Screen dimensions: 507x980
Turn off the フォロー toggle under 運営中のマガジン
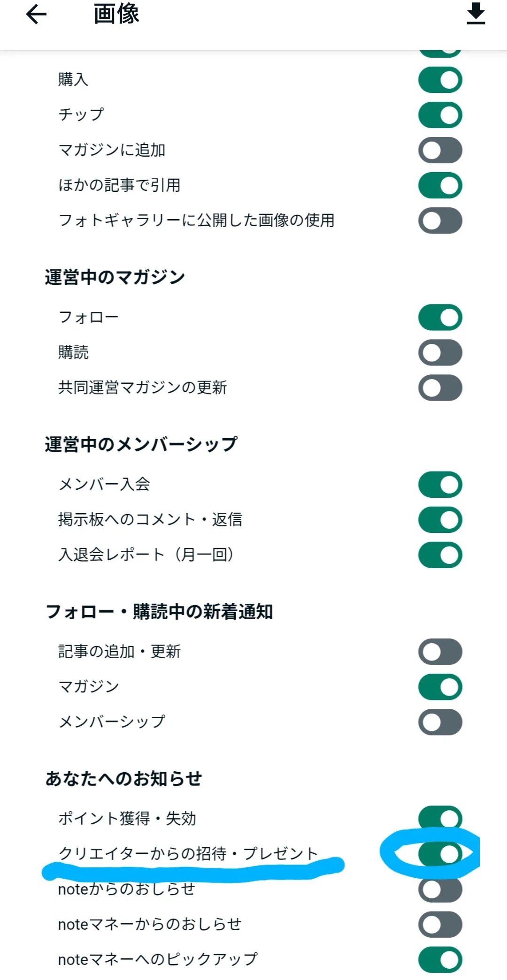pyautogui.click(x=440, y=318)
